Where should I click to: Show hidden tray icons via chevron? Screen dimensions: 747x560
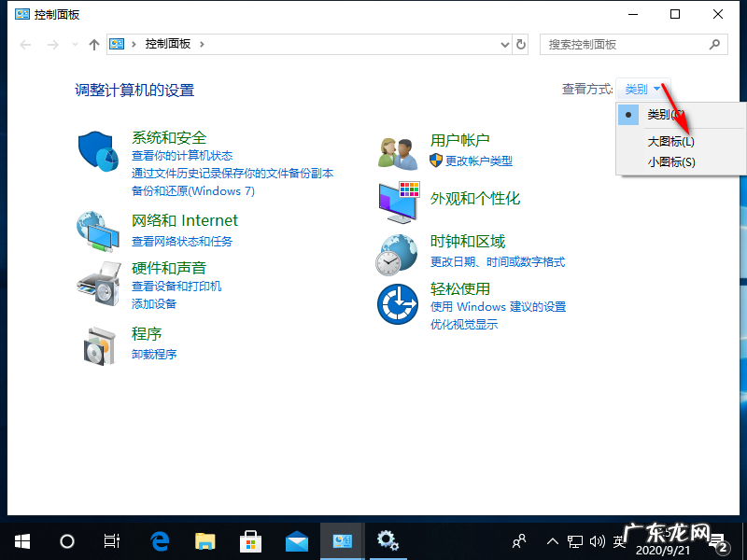click(x=553, y=540)
